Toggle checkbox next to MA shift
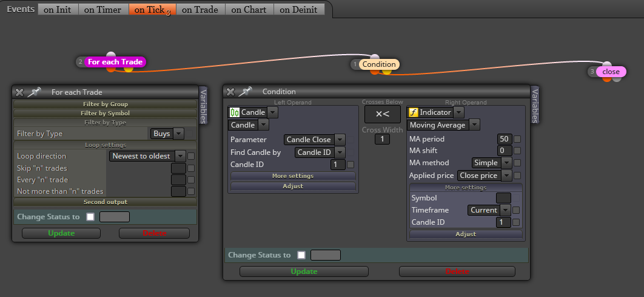This screenshot has width=644, height=297. 517,151
